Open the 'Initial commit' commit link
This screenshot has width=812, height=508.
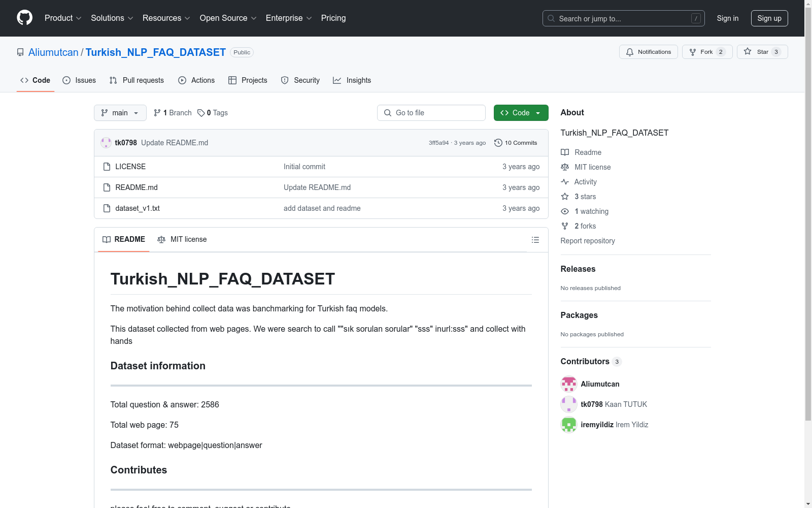click(304, 167)
